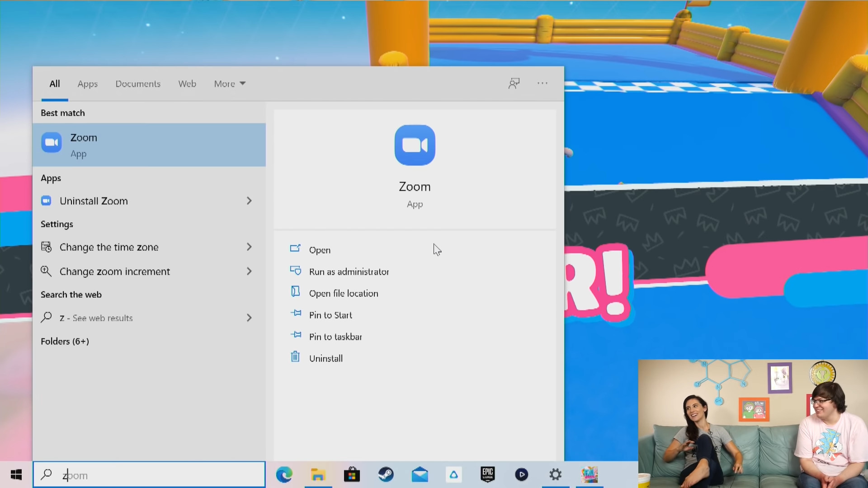The height and width of the screenshot is (488, 868).
Task: Open Microsoft Edge from the taskbar
Action: pos(284,474)
